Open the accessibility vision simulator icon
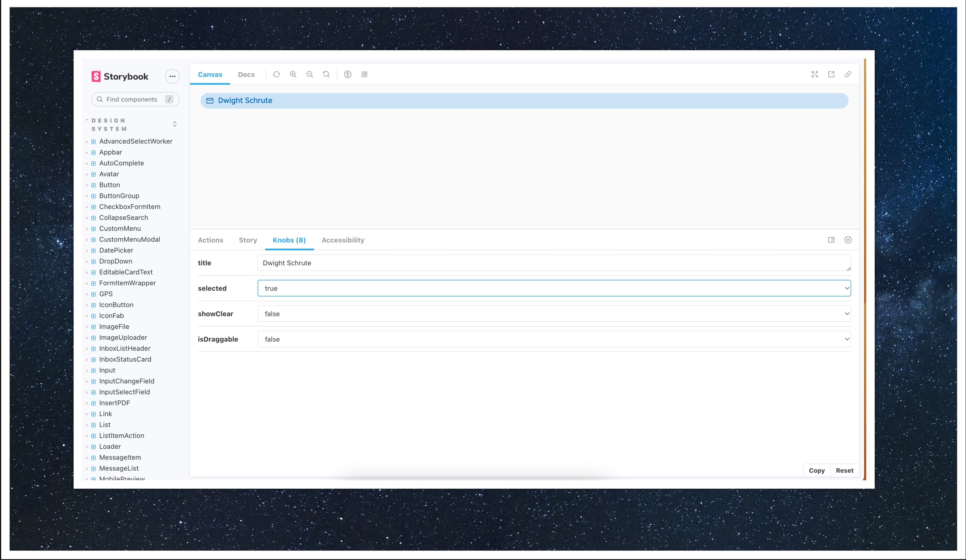966x560 pixels. coord(348,74)
